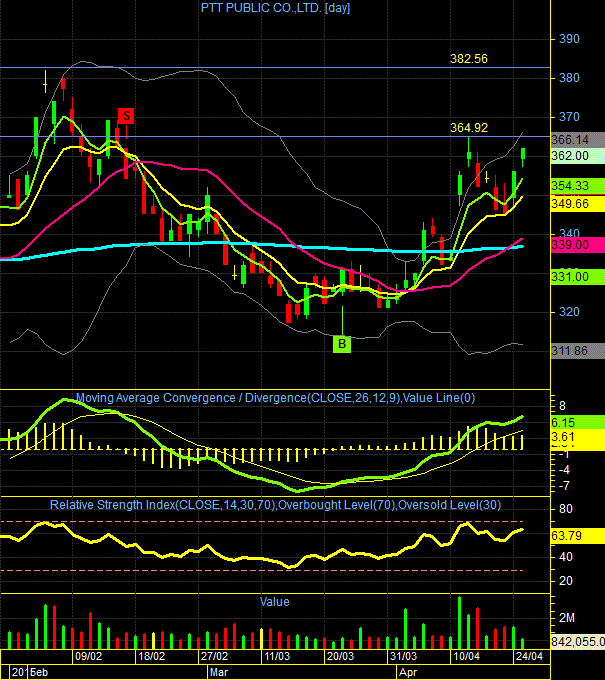Click the 10/04 date axis label
The width and height of the screenshot is (605, 680).
[x=466, y=656]
